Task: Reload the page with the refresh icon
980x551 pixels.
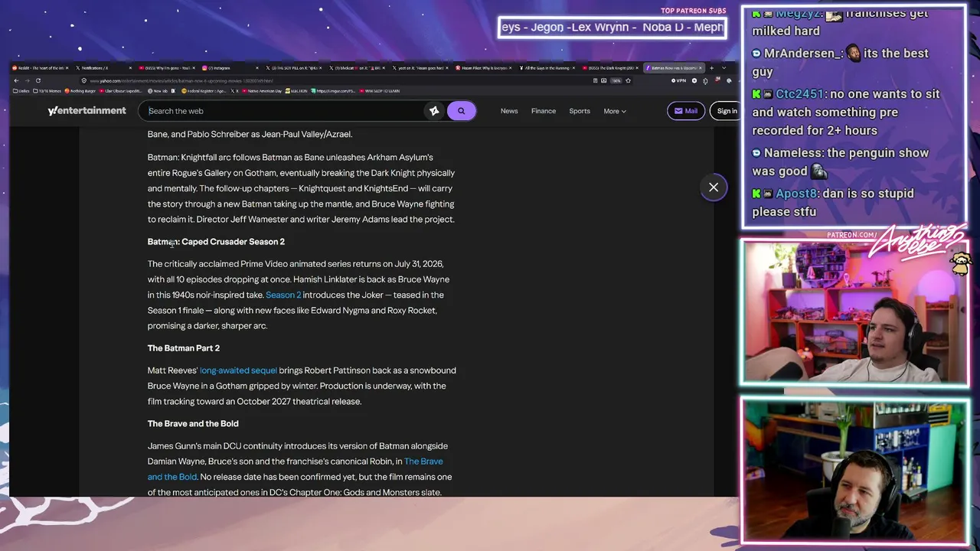Action: (x=38, y=80)
